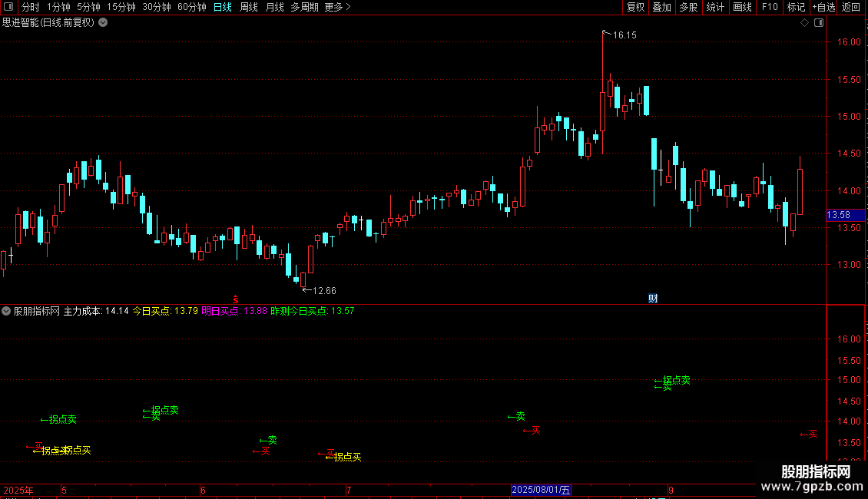Click 2025年 label on time axis
Screen dimensions: 868x499
click(18, 491)
